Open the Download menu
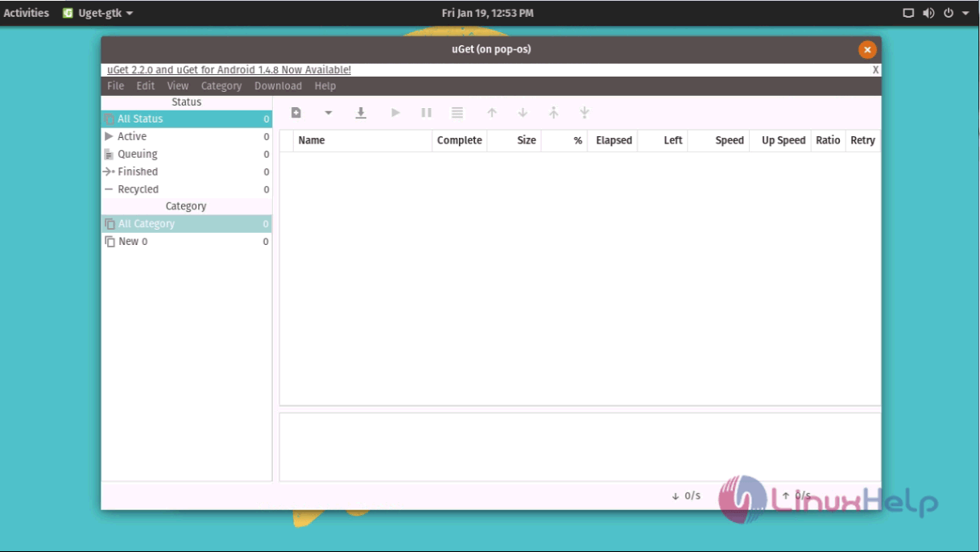 278,86
